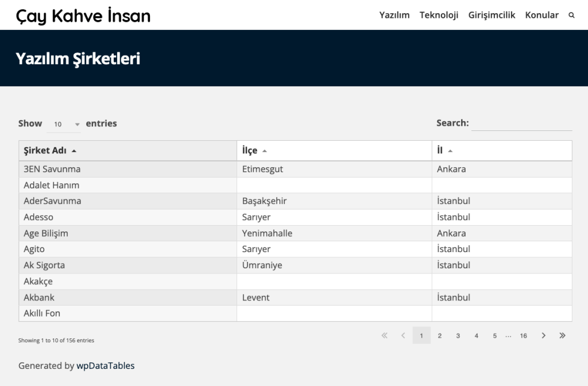588x386 pixels.
Task: Select page 5 in pagination
Action: click(x=494, y=335)
